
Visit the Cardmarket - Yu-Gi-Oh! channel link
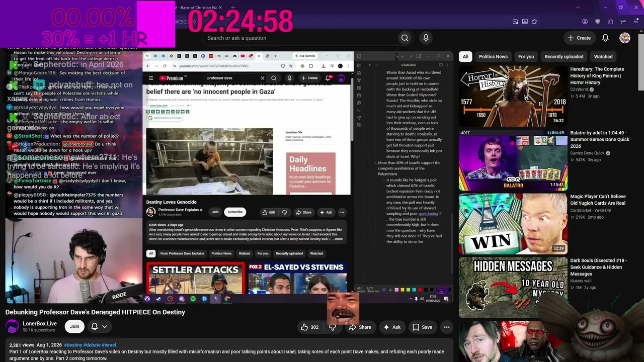[x=590, y=211]
